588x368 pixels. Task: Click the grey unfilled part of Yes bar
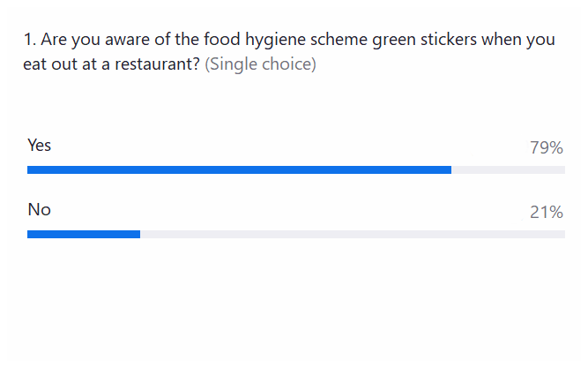(x=508, y=169)
